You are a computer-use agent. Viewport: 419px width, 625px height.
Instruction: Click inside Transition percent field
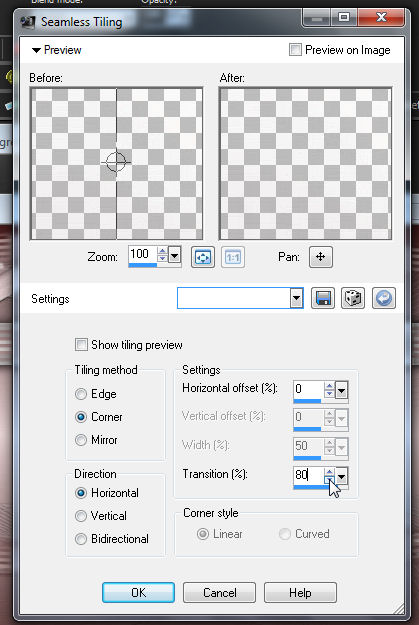(309, 475)
